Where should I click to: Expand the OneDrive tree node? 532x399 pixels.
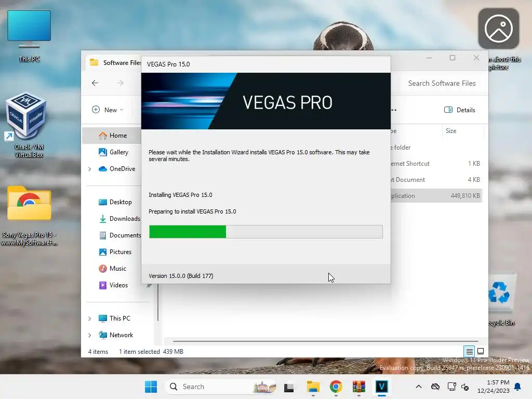click(89, 169)
